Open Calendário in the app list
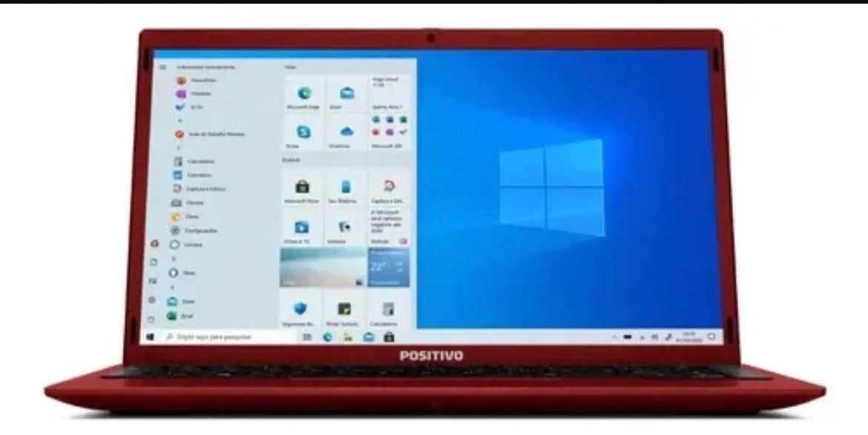The height and width of the screenshot is (435, 868). coord(193,175)
